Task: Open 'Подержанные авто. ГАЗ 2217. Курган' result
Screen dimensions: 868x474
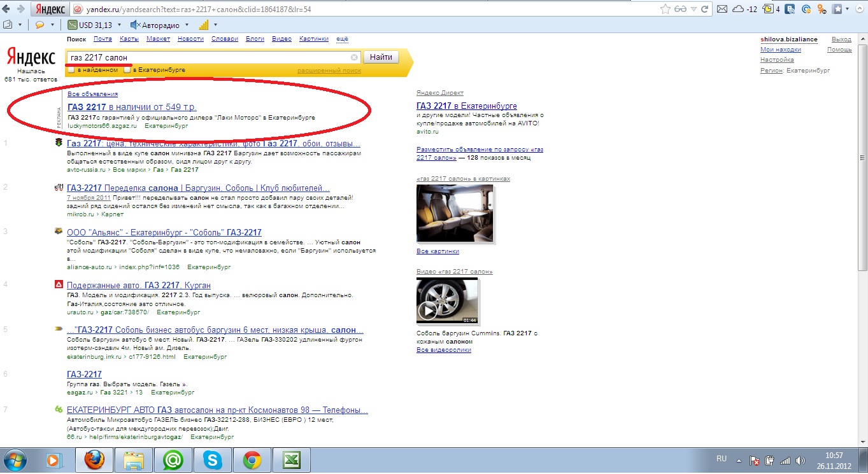Action: tap(139, 285)
